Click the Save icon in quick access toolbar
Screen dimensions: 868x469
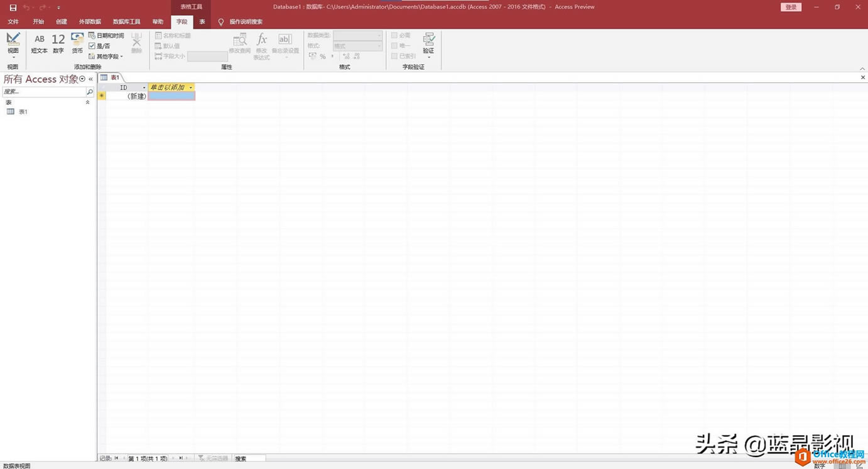(x=12, y=6)
